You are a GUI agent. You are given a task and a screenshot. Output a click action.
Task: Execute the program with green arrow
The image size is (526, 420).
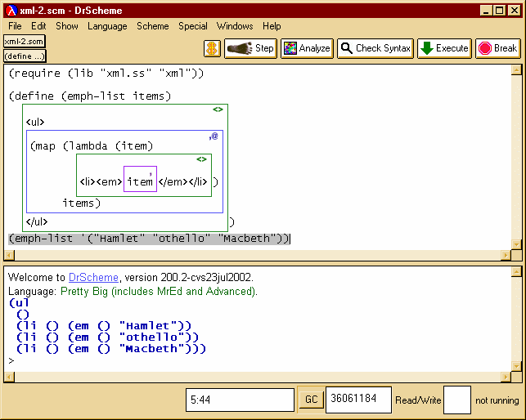[x=444, y=48]
